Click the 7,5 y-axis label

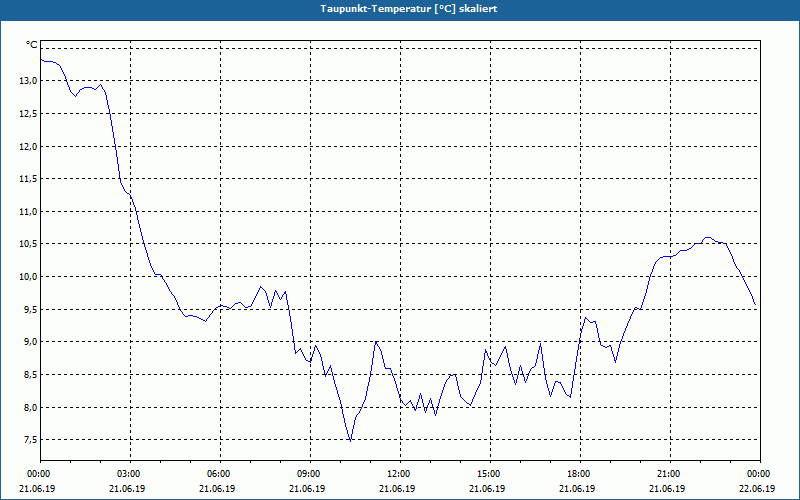point(30,440)
